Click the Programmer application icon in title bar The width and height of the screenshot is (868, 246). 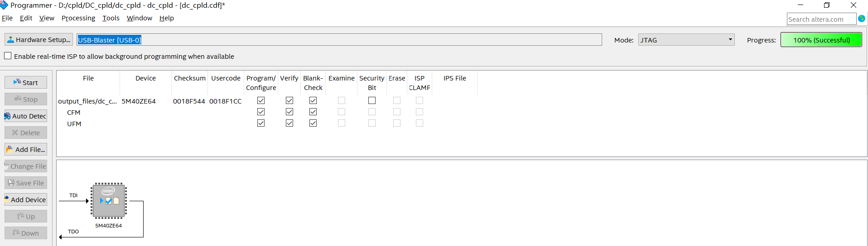(4, 5)
